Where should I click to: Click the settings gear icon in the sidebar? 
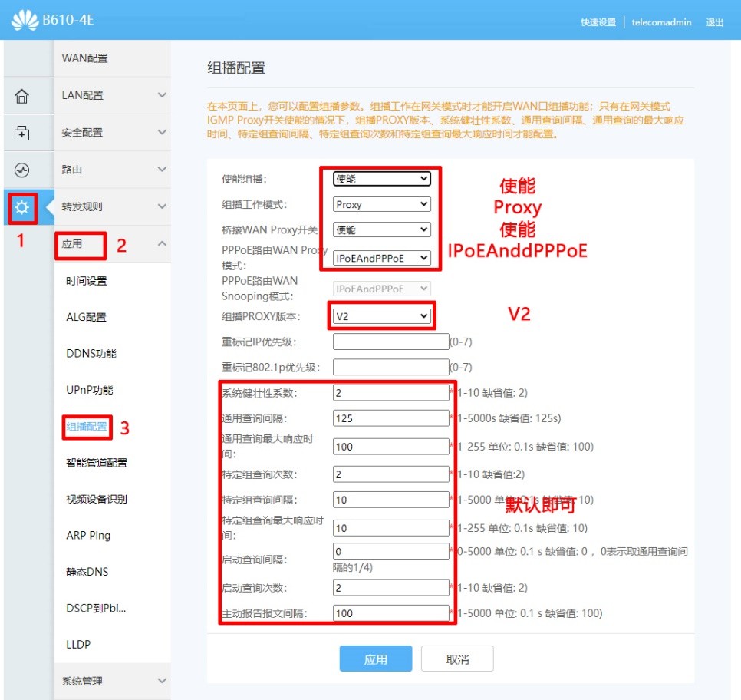click(x=23, y=207)
